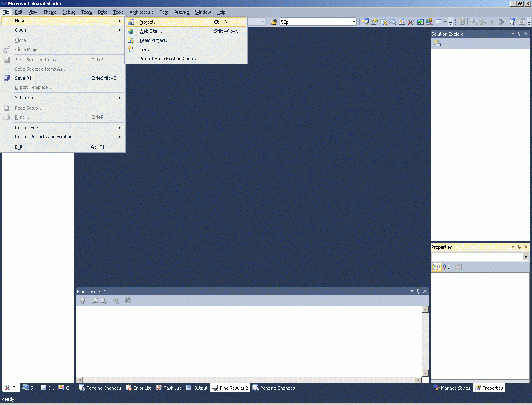532x405 pixels.
Task: Open the Debug menu
Action: pyautogui.click(x=69, y=12)
